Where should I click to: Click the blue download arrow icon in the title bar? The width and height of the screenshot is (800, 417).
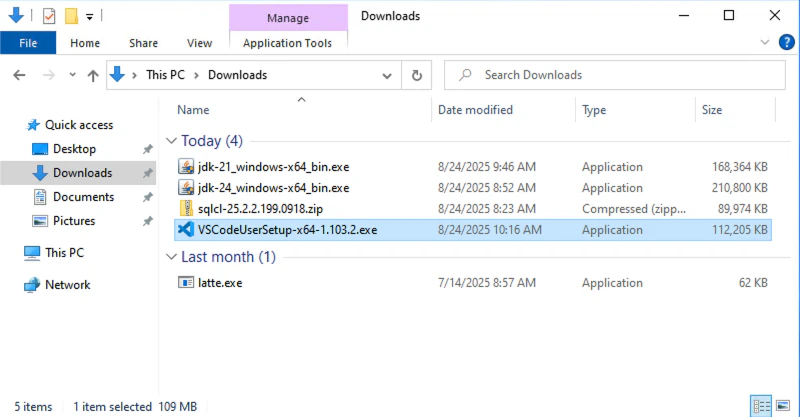coord(16,15)
